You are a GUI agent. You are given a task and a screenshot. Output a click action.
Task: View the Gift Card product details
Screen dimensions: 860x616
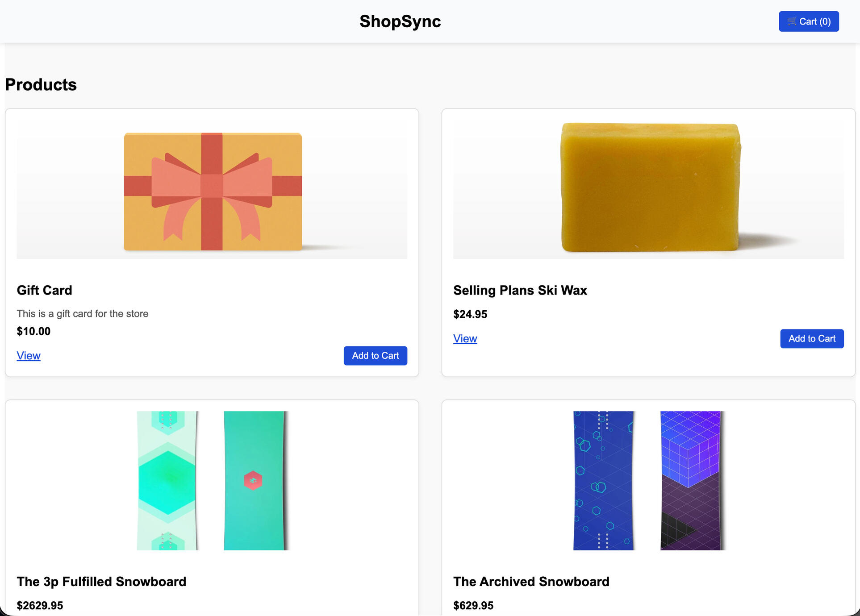(x=28, y=355)
